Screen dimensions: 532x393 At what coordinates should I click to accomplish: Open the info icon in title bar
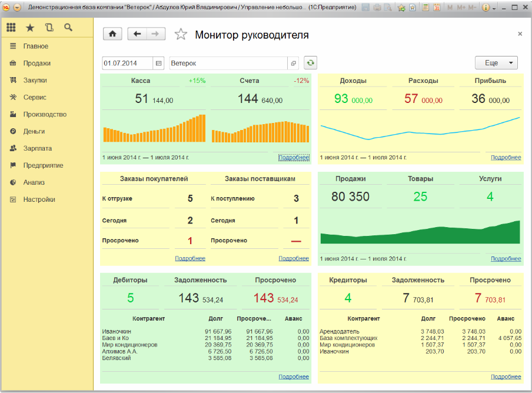point(486,8)
